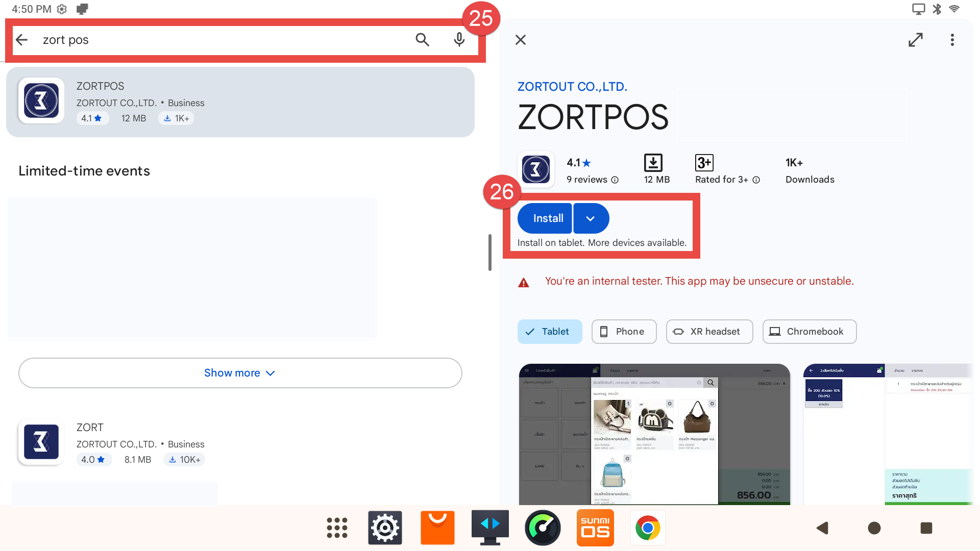The width and height of the screenshot is (980, 551).
Task: Activate voice search microphone
Action: pos(459,40)
